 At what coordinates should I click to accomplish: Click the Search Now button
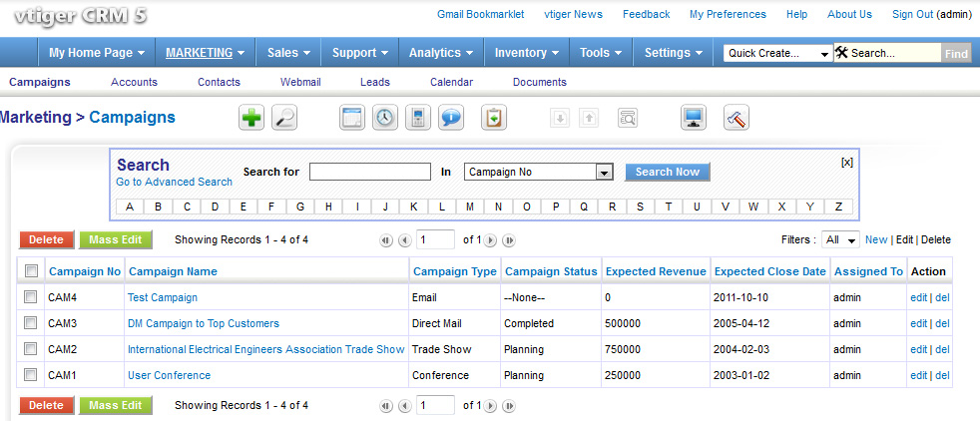click(668, 172)
